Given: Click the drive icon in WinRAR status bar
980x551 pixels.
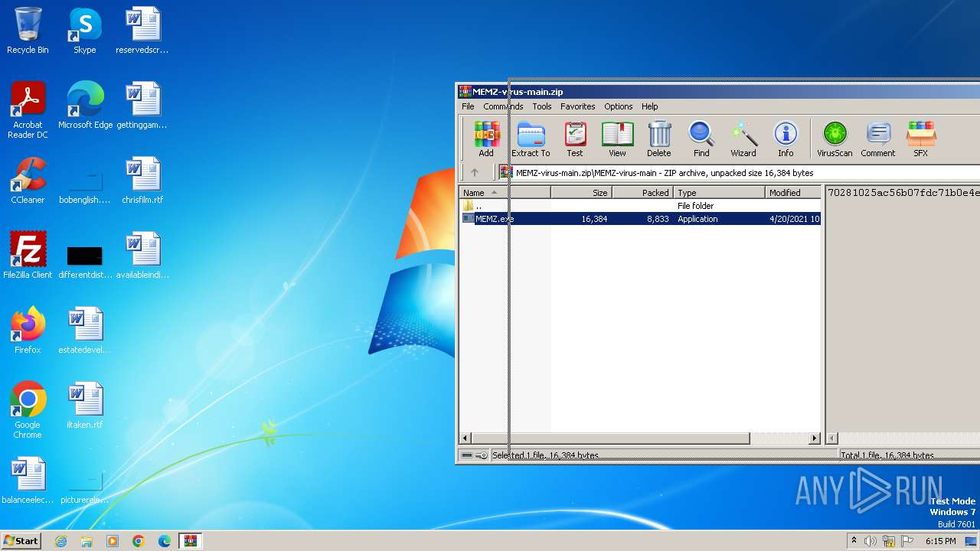Looking at the screenshot, I should 467,455.
